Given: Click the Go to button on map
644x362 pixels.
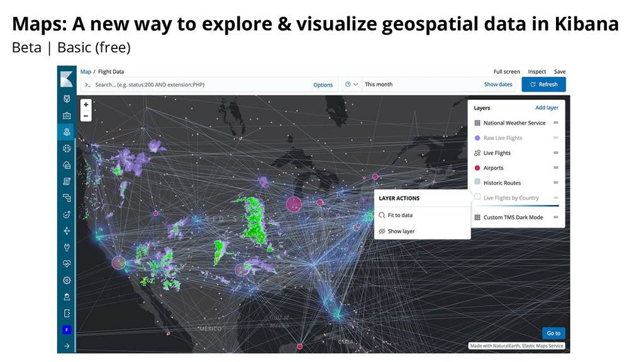Looking at the screenshot, I should [x=553, y=333].
